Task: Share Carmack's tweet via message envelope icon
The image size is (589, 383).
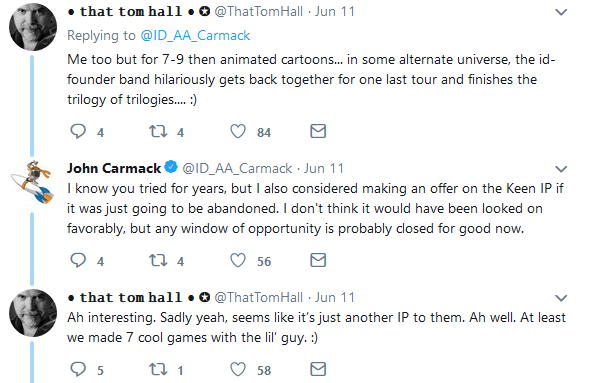Action: click(318, 260)
